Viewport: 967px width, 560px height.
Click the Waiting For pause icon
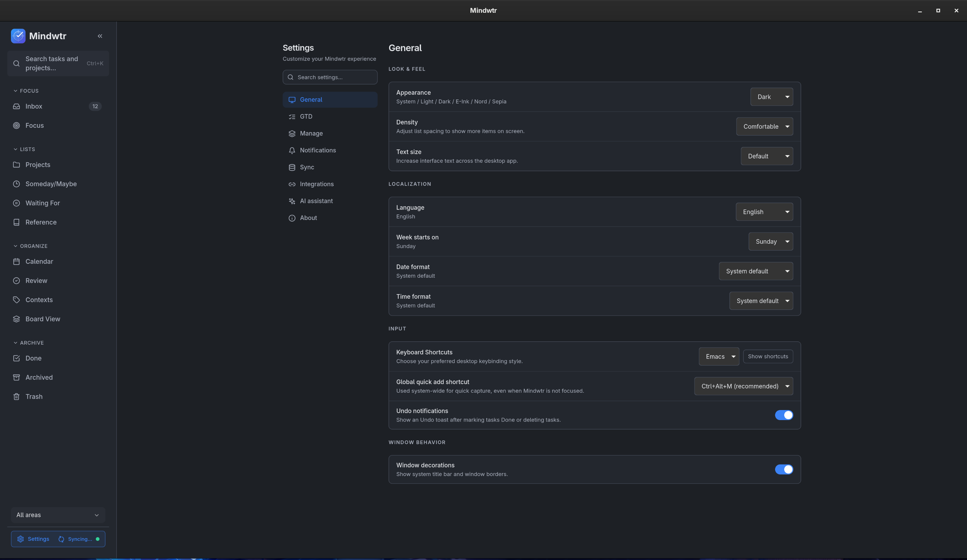coord(16,203)
